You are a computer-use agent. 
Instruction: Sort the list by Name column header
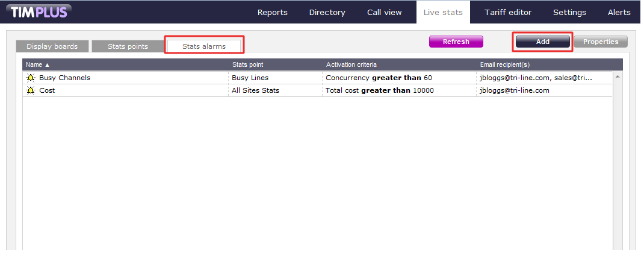(38, 64)
